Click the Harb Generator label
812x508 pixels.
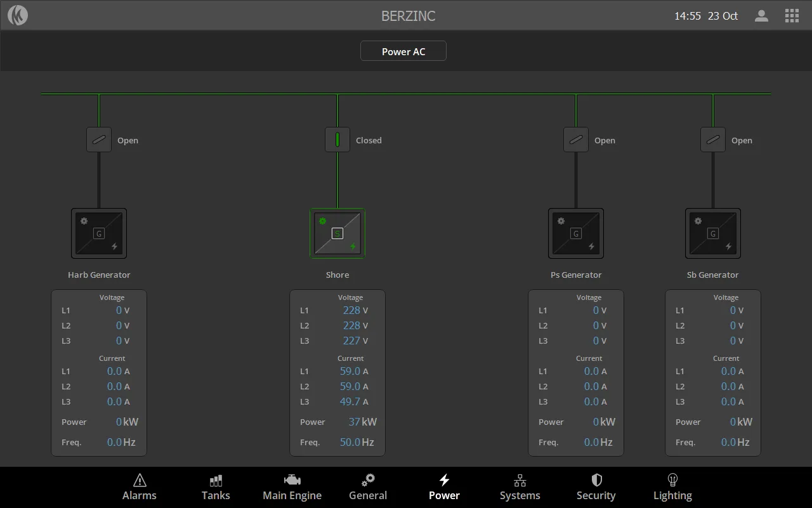click(99, 275)
